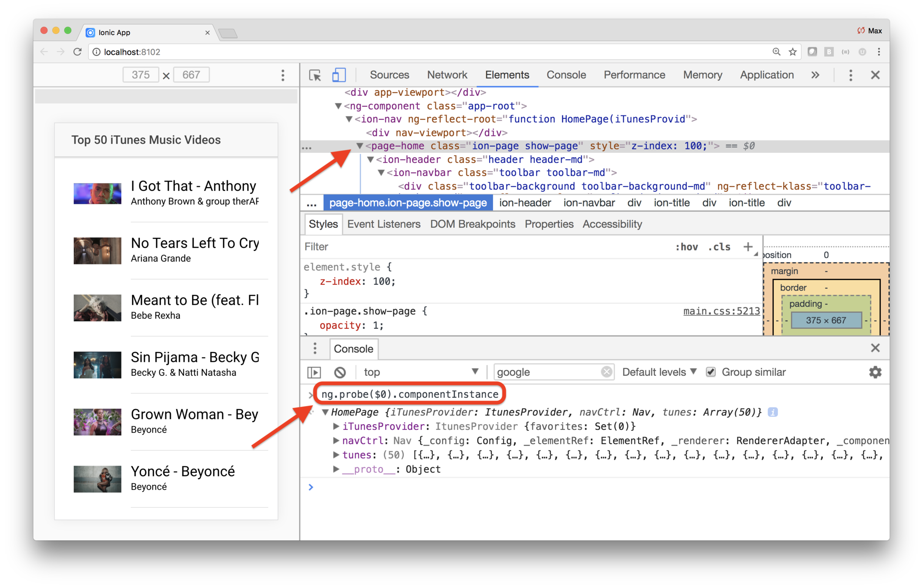923x588 pixels.
Task: Click the browser reload button
Action: pyautogui.click(x=78, y=52)
